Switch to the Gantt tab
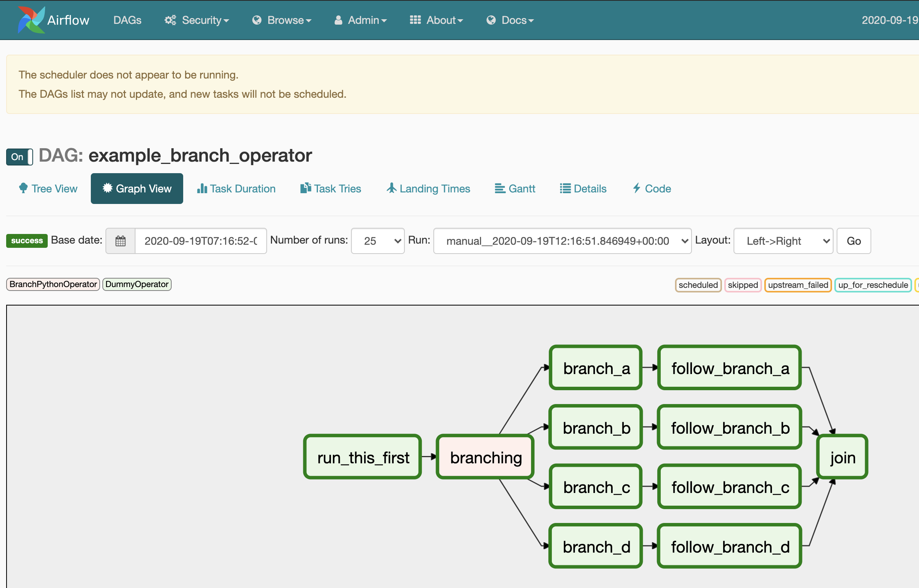The image size is (919, 588). point(515,189)
